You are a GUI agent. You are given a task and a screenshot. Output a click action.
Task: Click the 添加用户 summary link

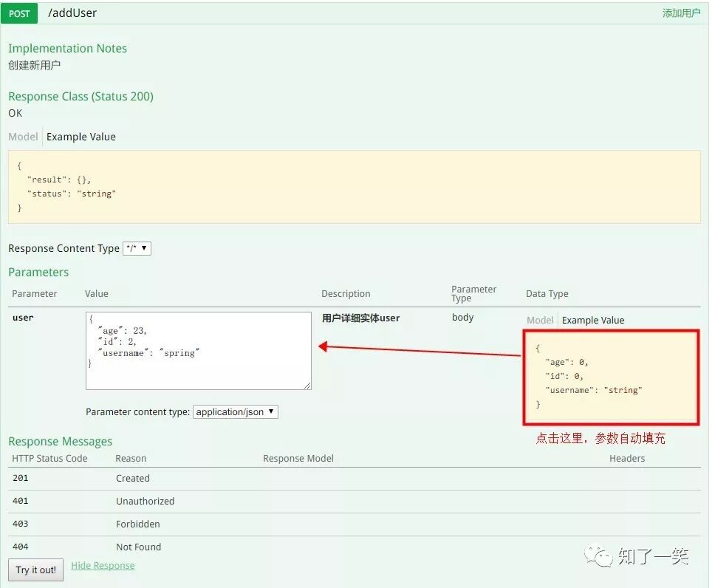(x=681, y=13)
